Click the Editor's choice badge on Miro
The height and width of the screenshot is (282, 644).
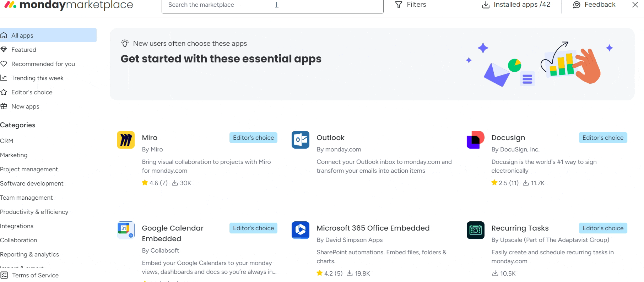(253, 138)
